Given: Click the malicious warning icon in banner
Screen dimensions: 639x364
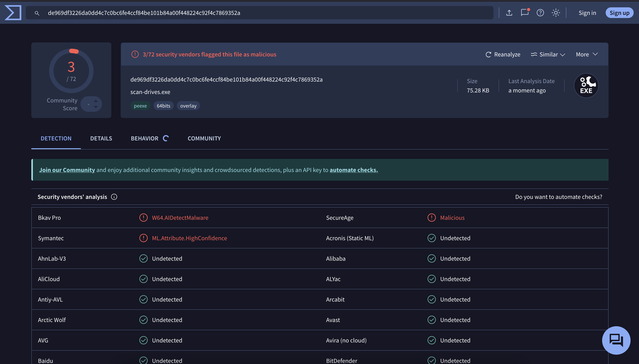Looking at the screenshot, I should 135,54.
